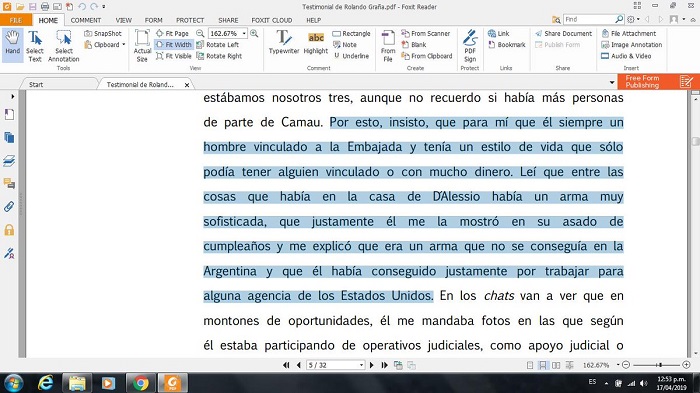Insert Audio & Video

point(626,56)
